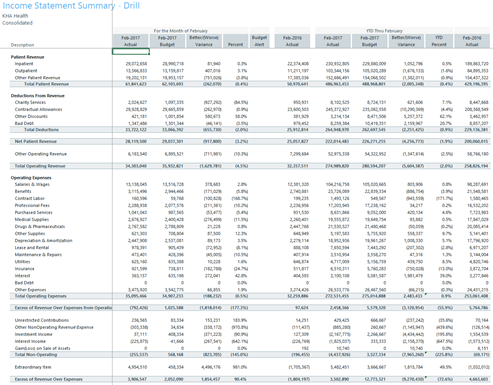493x385 pixels.
Task: Click the selected empty cell under Feb-2017 Actual
Action: [x=131, y=51]
